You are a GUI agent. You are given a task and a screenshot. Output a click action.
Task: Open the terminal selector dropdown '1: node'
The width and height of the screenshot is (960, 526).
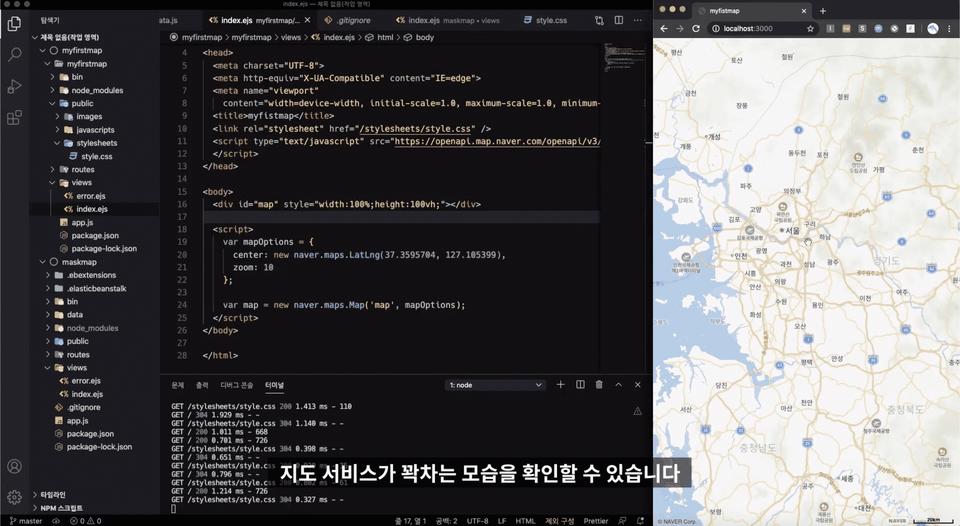coord(495,385)
